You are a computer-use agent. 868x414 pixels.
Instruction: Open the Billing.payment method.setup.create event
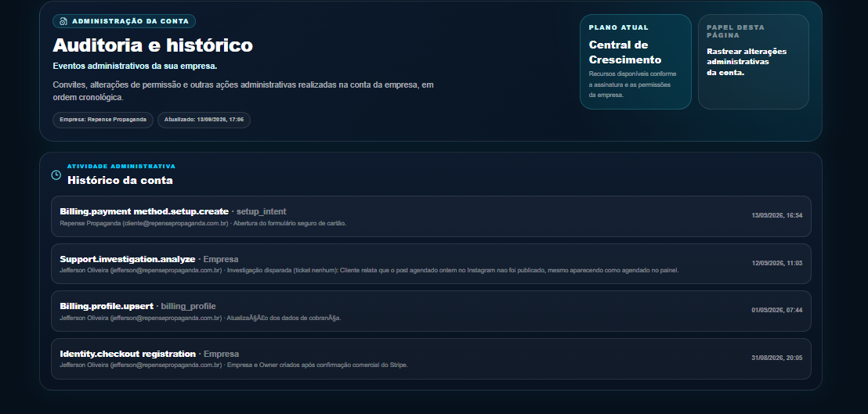tap(431, 216)
